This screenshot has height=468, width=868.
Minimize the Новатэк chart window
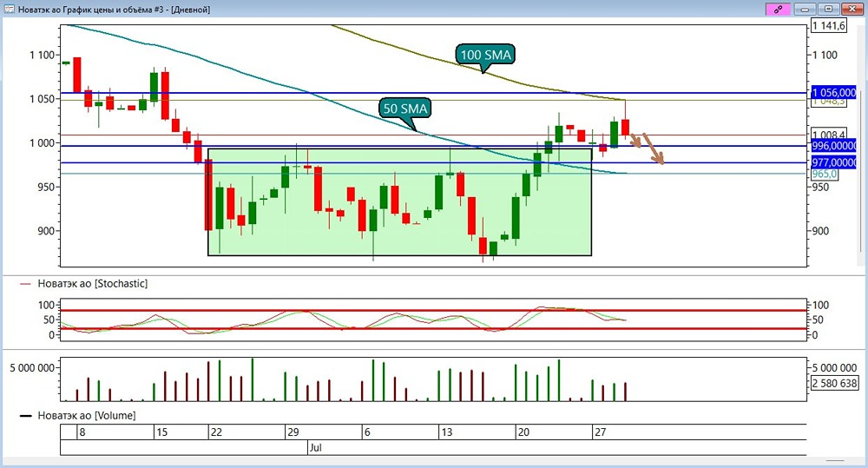pyautogui.click(x=805, y=10)
